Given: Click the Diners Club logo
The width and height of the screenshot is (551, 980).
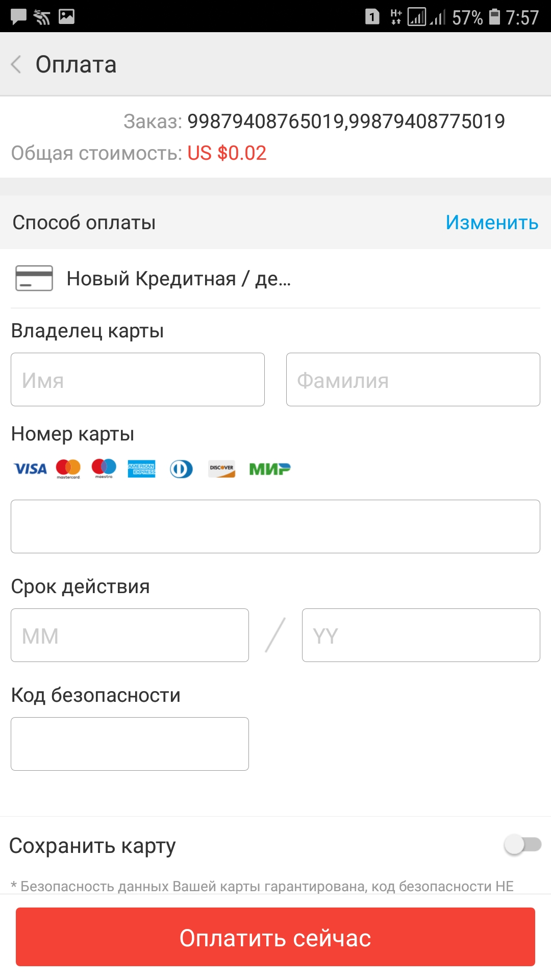Looking at the screenshot, I should pyautogui.click(x=181, y=469).
